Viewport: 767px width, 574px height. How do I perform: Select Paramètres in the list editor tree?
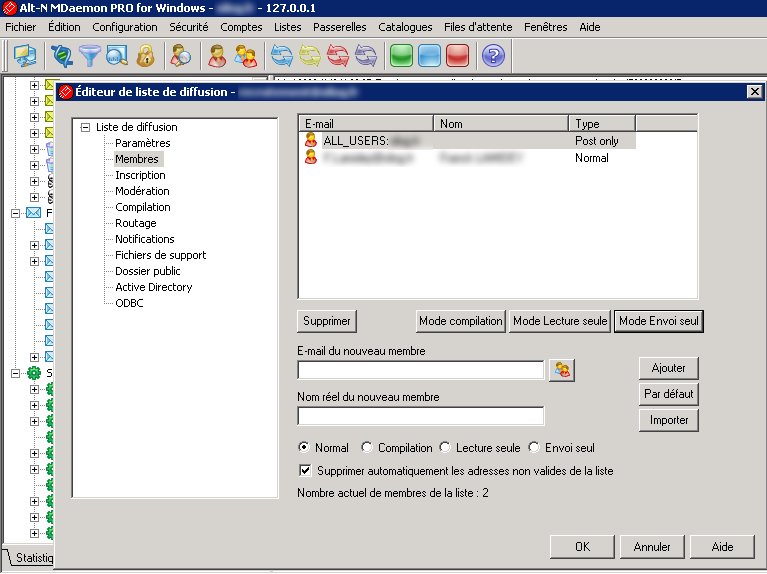click(x=143, y=143)
